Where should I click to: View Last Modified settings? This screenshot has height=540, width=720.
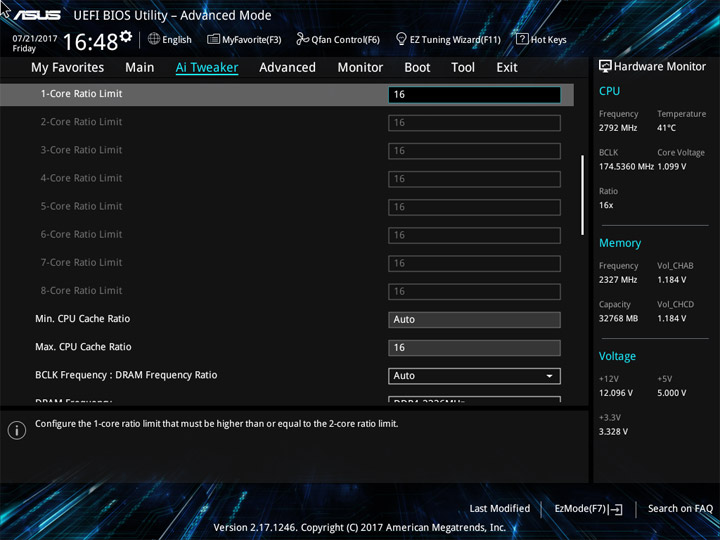coord(500,508)
